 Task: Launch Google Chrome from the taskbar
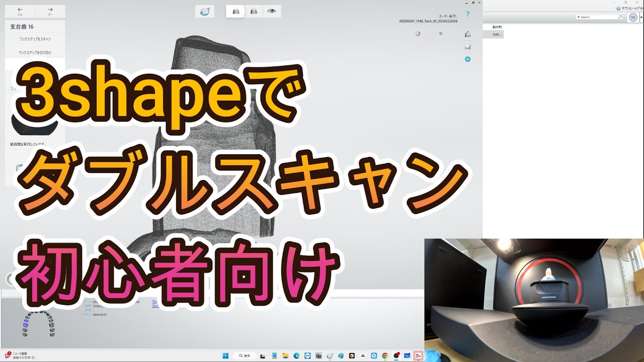pos(384,356)
